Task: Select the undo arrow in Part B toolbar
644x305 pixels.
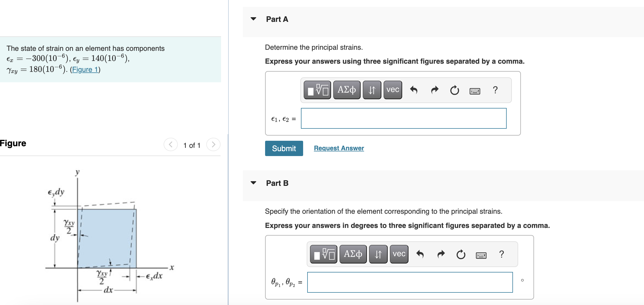Action: point(420,254)
